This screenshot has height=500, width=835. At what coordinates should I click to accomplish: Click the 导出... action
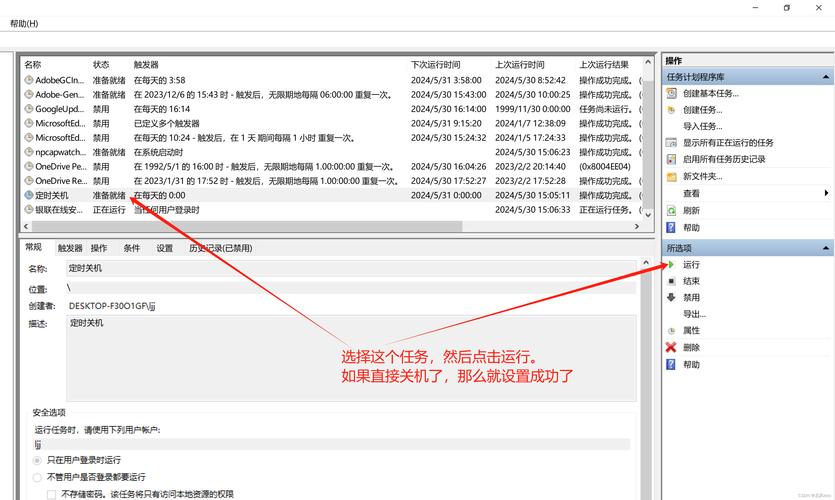click(x=694, y=314)
